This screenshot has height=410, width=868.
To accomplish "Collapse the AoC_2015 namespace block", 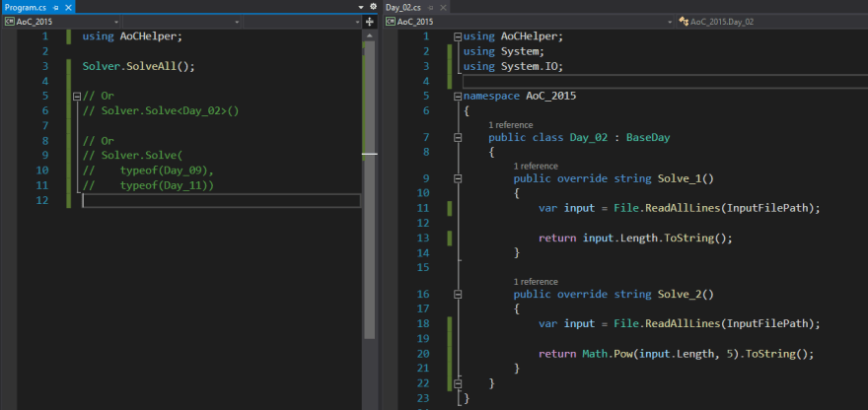I will tap(458, 97).
